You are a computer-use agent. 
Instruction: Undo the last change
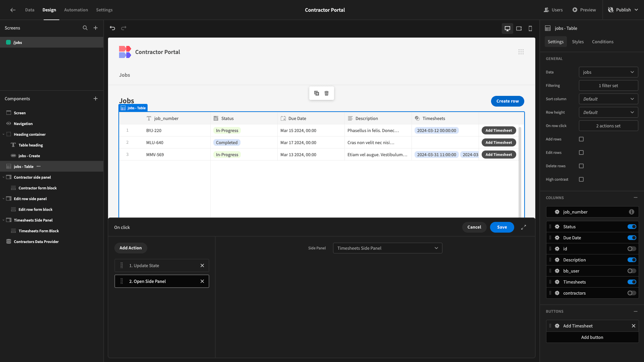(112, 28)
